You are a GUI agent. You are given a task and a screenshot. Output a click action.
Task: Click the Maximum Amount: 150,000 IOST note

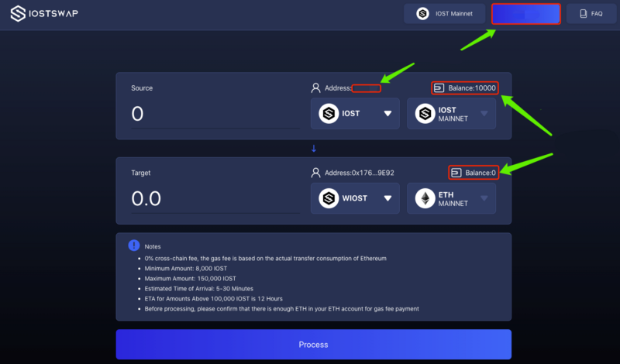pyautogui.click(x=190, y=279)
